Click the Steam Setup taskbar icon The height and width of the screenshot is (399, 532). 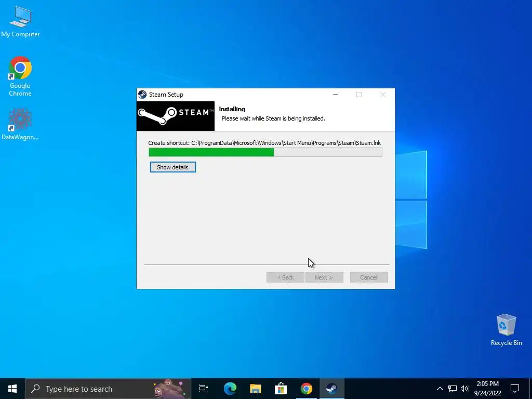pos(332,389)
